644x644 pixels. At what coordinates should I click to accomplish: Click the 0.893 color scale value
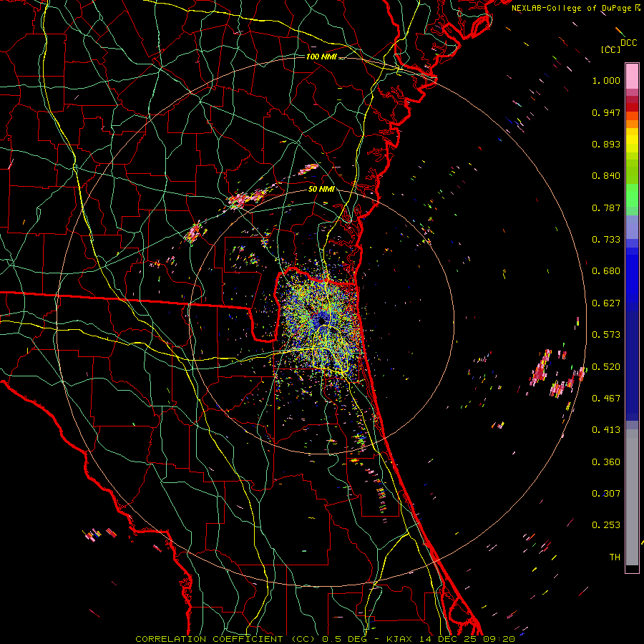(606, 144)
